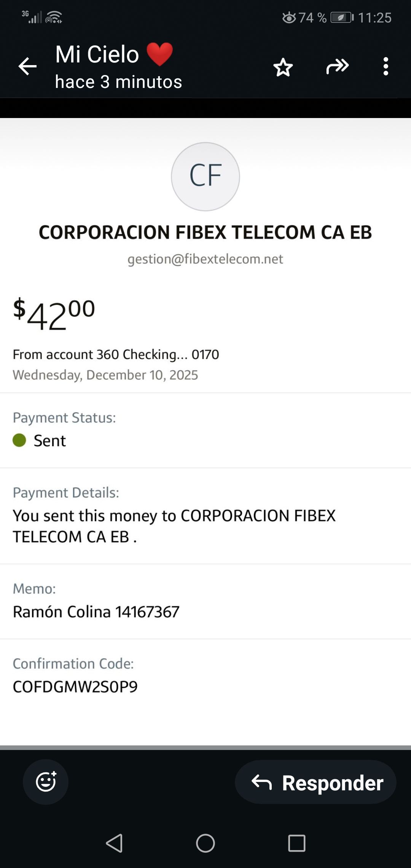The width and height of the screenshot is (411, 868).
Task: Tap the 'hace 3 minutos' timestamp
Action: (x=118, y=82)
